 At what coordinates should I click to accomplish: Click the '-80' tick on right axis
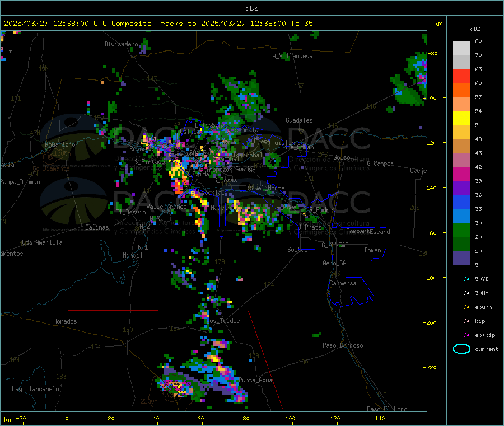(x=433, y=53)
